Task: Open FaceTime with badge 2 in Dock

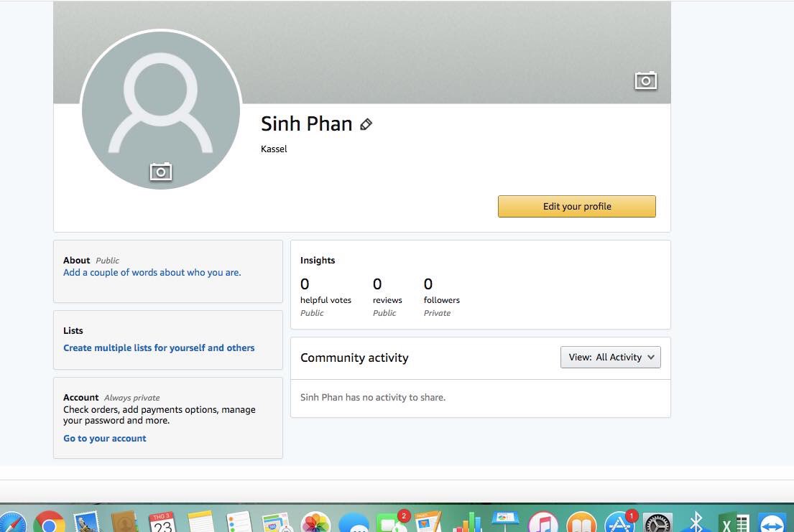Action: tap(392, 523)
